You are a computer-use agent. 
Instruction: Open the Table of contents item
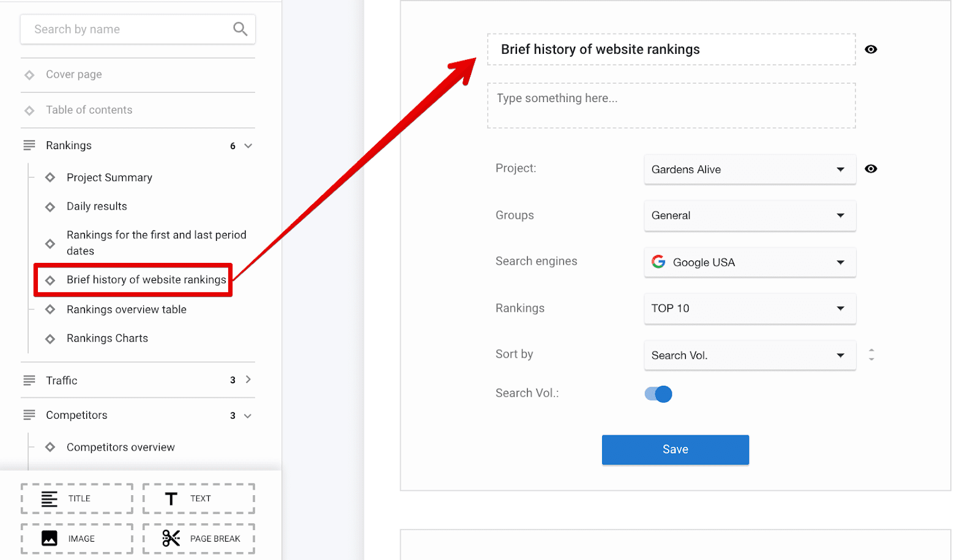pyautogui.click(x=89, y=110)
